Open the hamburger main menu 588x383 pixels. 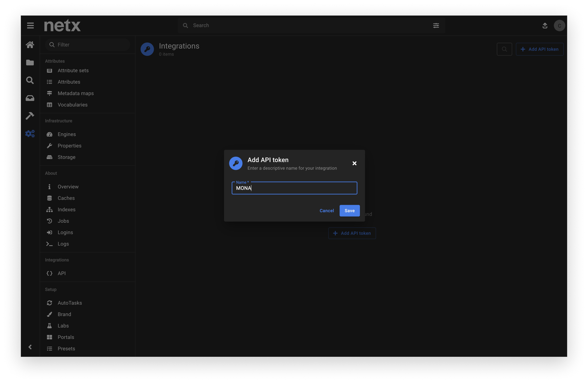[x=30, y=25]
